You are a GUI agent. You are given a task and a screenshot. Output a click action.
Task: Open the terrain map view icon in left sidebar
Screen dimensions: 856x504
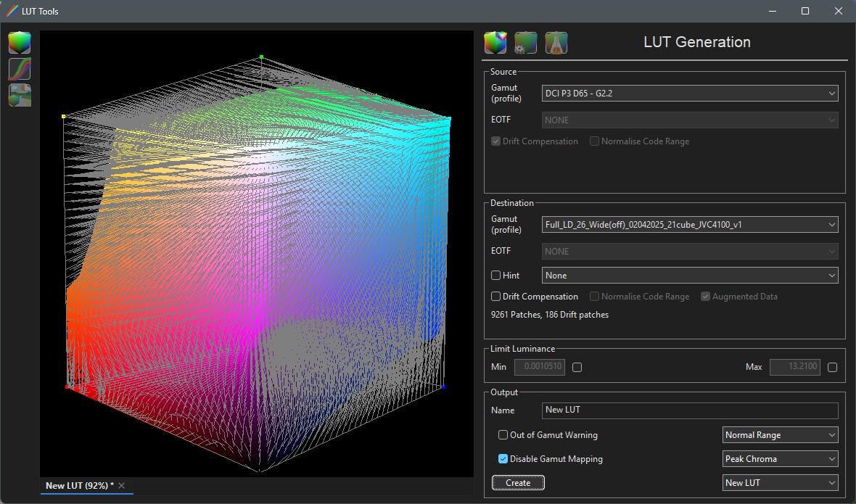[20, 96]
